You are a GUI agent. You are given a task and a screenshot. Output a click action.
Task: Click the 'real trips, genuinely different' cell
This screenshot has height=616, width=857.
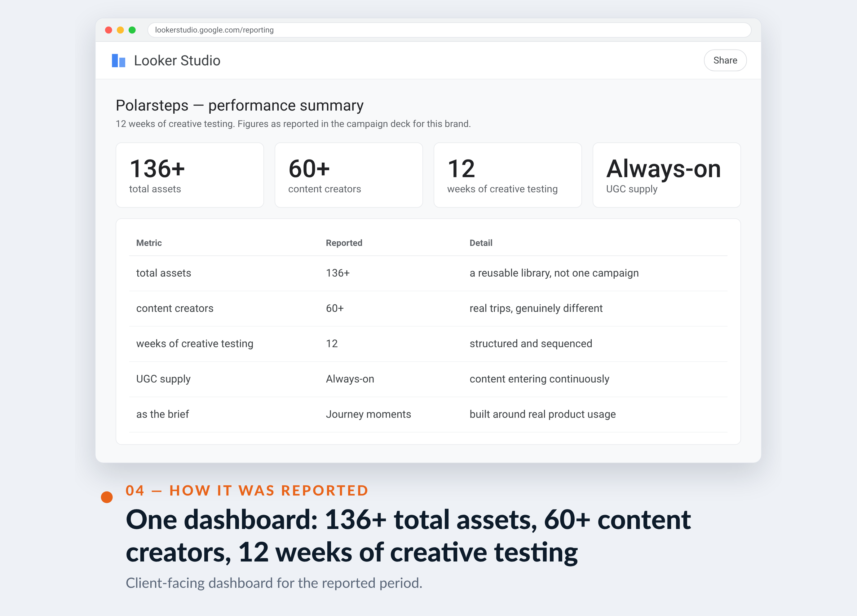coord(536,308)
